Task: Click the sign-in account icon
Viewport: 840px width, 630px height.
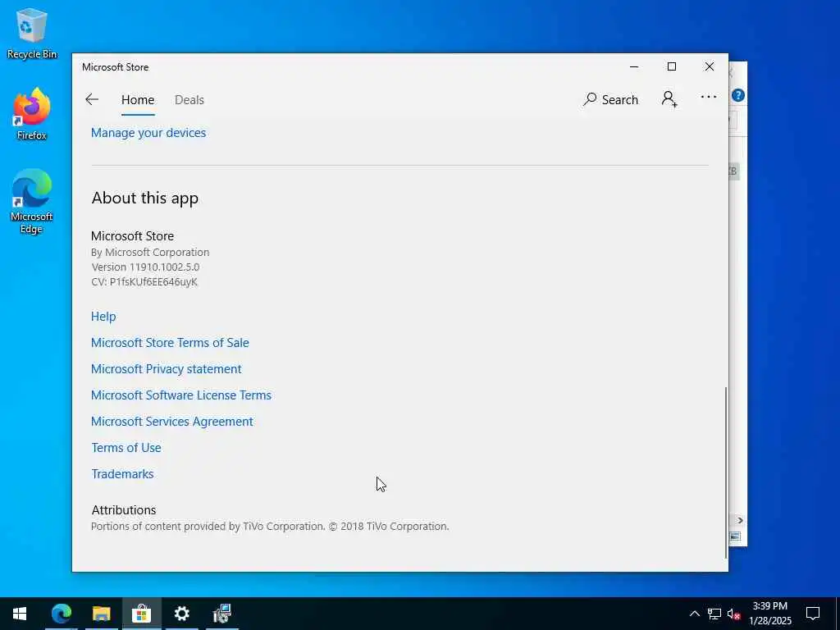Action: click(x=669, y=99)
